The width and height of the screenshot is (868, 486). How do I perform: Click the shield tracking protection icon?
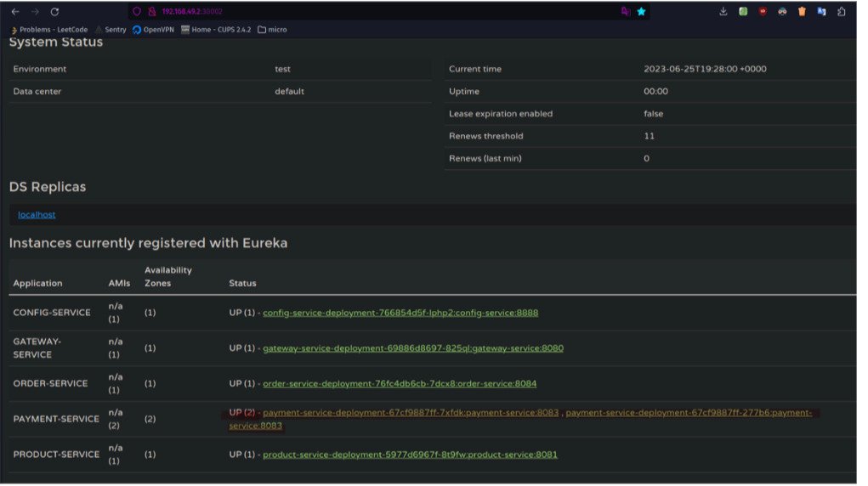[x=137, y=11]
